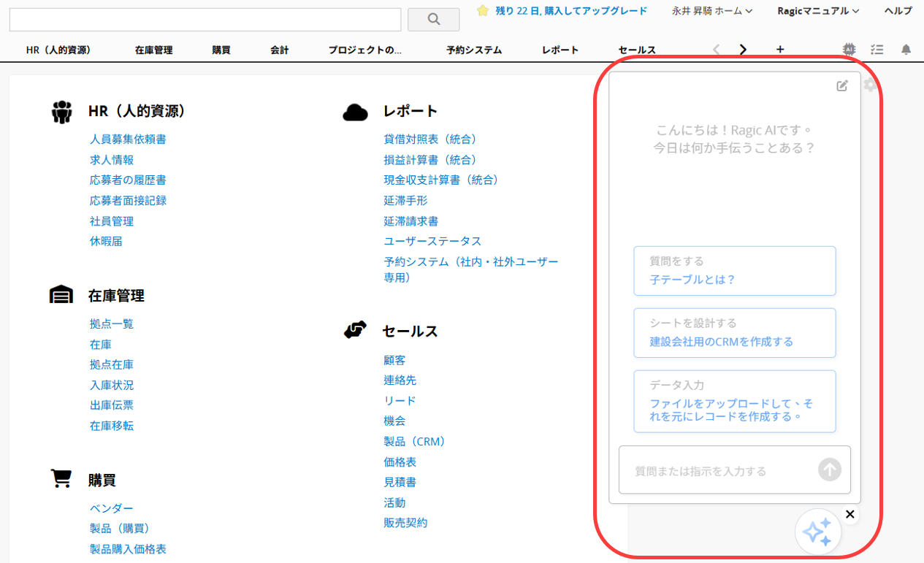Open 延滞請求書 report
Screen dimensions: 924x563
[411, 221]
